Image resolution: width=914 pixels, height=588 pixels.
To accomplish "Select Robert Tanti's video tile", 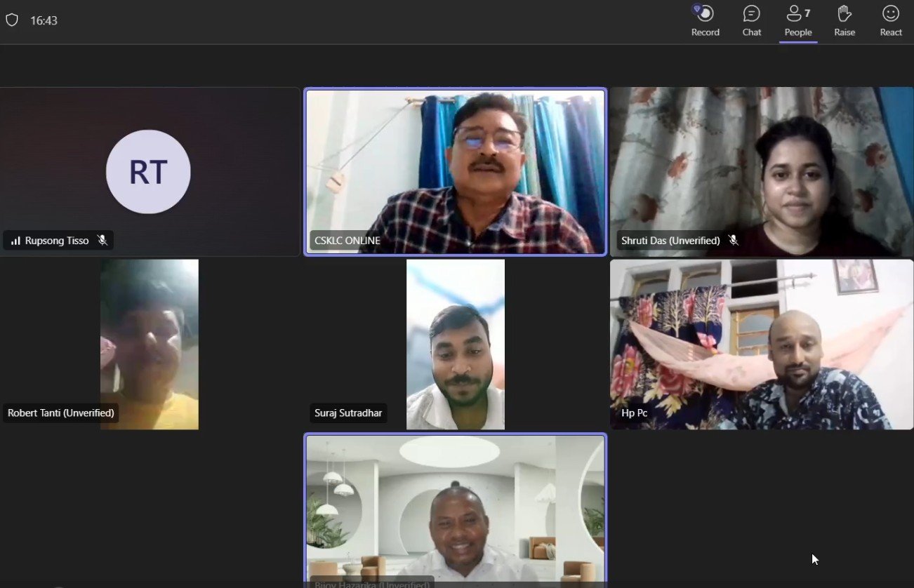I will (x=150, y=345).
